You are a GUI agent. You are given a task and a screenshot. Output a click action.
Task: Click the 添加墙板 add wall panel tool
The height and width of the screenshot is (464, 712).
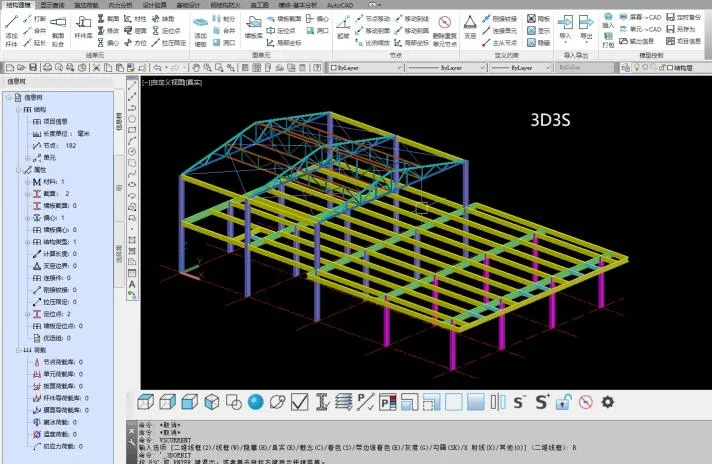[201, 31]
